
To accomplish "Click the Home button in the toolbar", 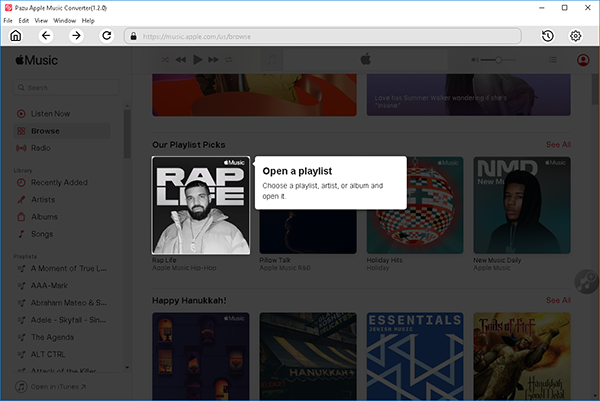I will pyautogui.click(x=15, y=36).
